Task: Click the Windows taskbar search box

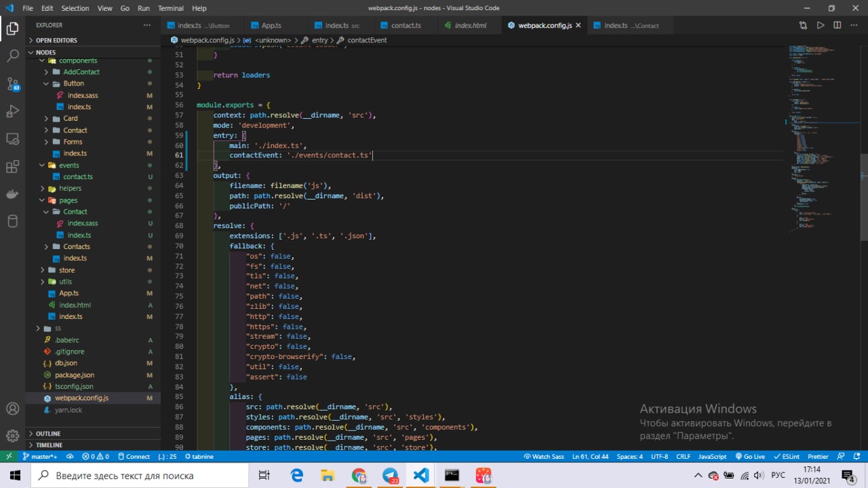Action: (x=141, y=476)
